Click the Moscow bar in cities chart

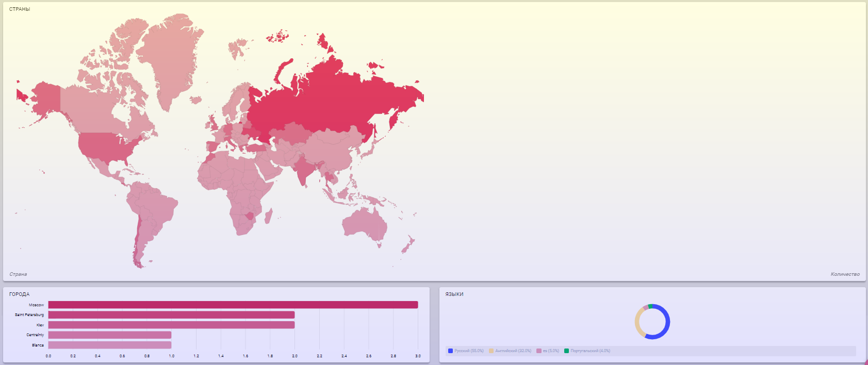point(233,305)
